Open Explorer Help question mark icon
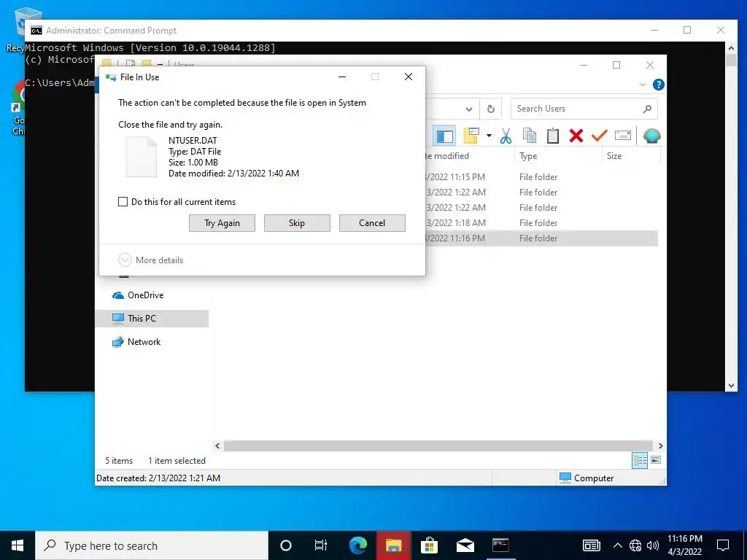 659,85
